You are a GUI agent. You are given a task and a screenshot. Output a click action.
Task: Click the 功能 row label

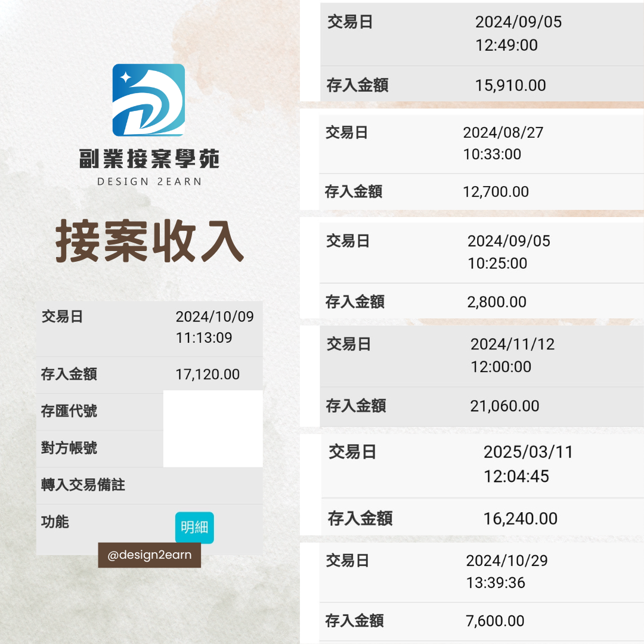(55, 522)
